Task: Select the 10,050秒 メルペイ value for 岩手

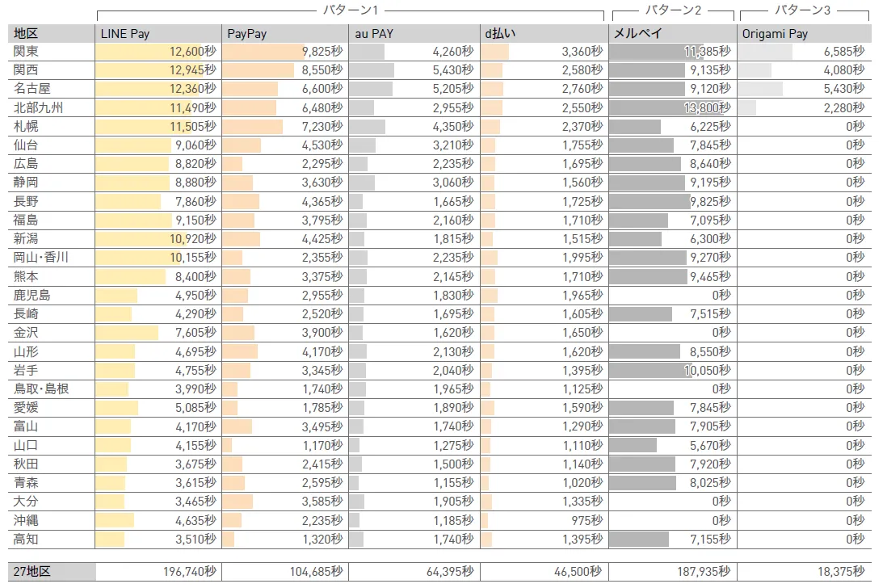Action: (707, 370)
